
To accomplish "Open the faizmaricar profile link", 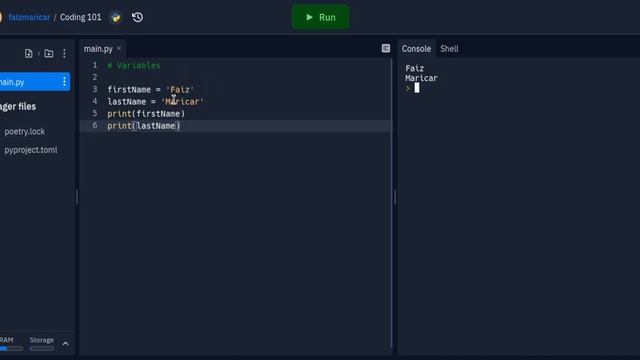I will (x=29, y=17).
